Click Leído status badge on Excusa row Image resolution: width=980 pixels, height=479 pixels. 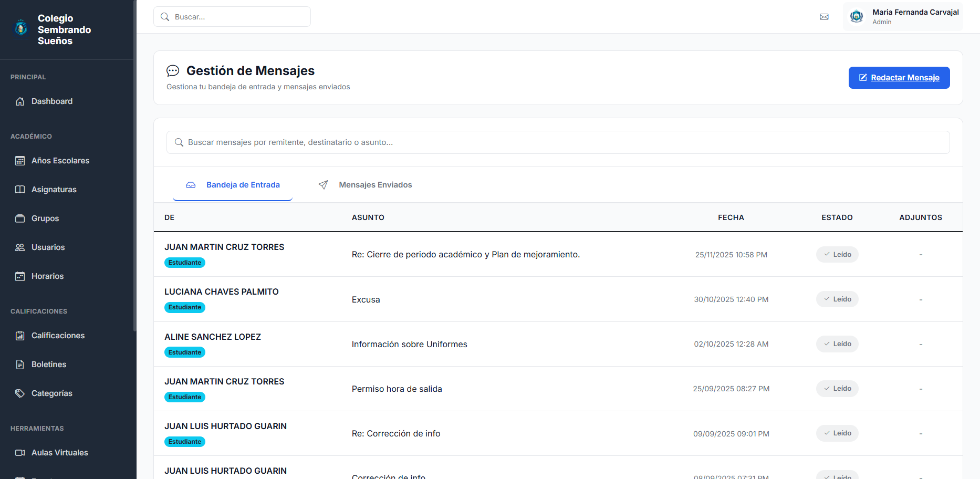point(837,299)
